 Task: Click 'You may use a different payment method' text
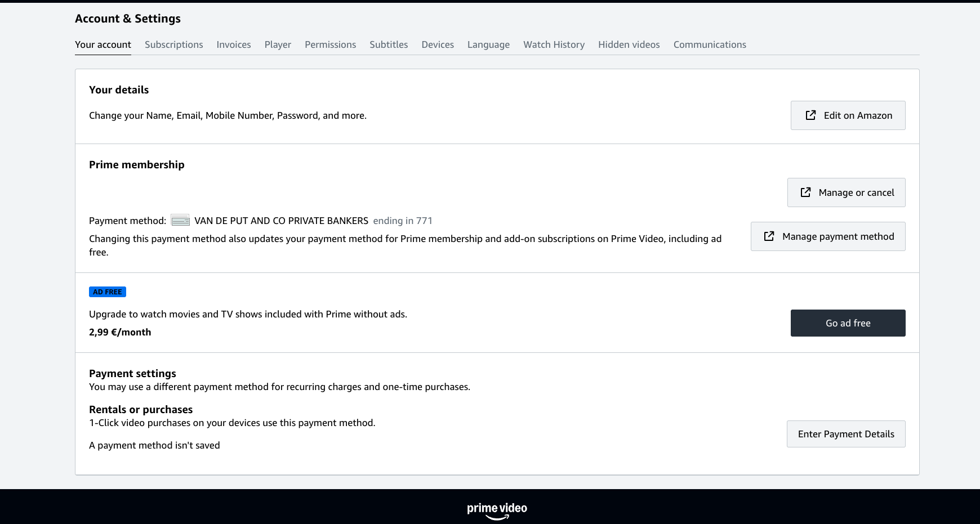pyautogui.click(x=279, y=387)
